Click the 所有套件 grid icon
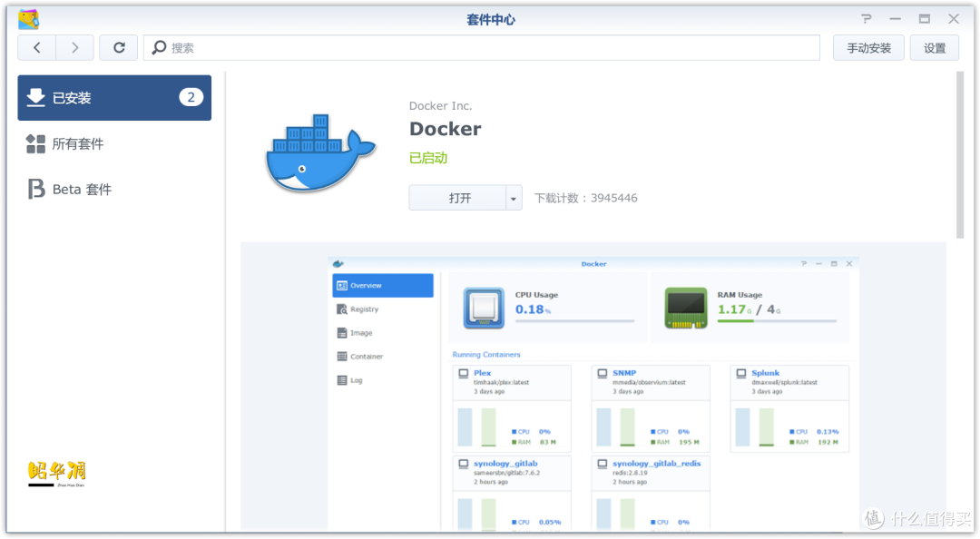980x539 pixels. pyautogui.click(x=35, y=143)
